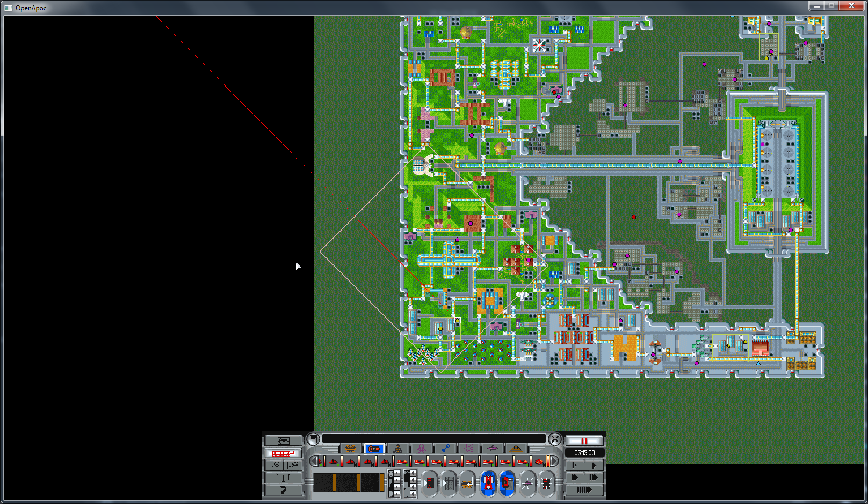This screenshot has width=868, height=504.
Task: Click the black message ticker bar
Action: coord(434,438)
